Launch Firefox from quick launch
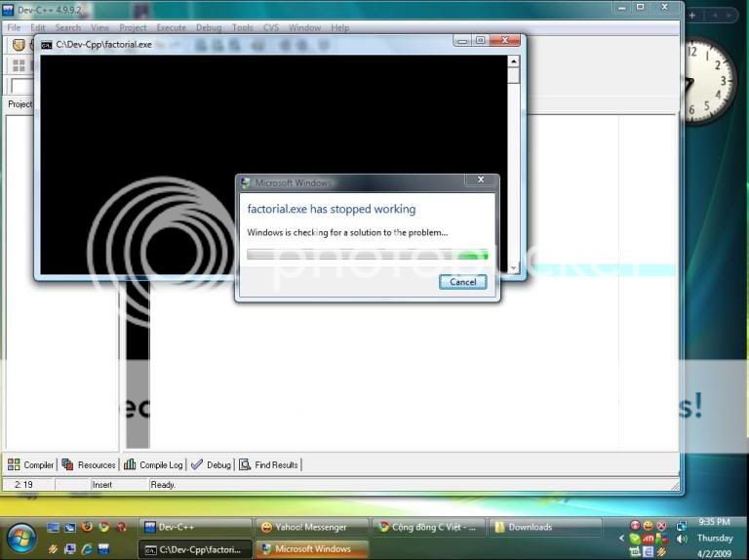 [87, 527]
